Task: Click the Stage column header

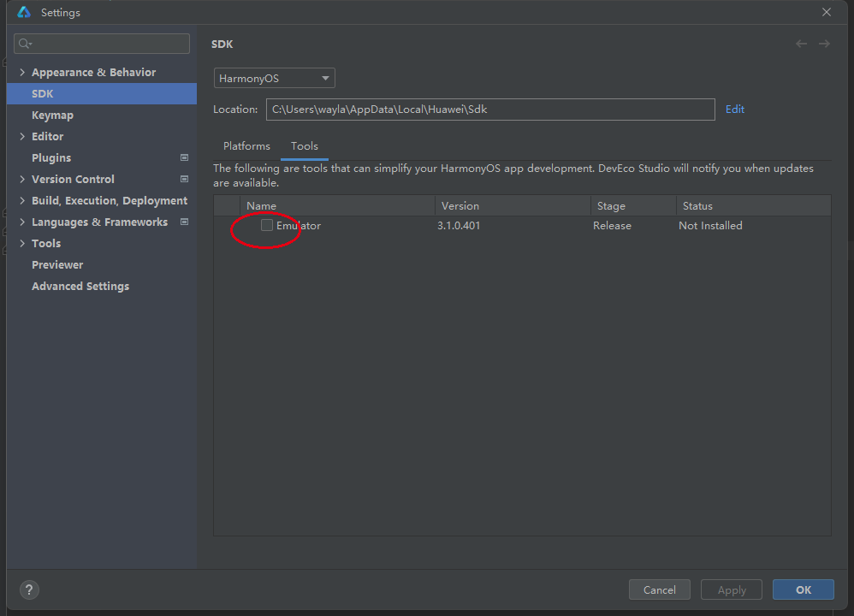Action: [633, 206]
